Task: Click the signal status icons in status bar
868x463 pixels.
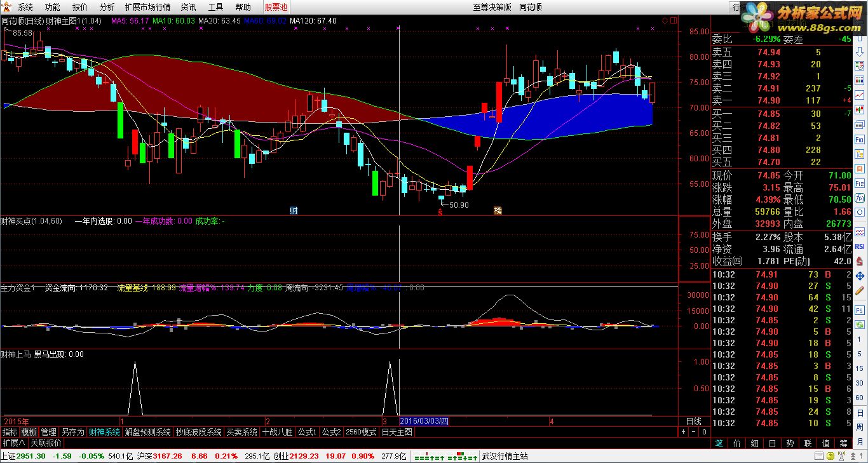Action: click(x=446, y=456)
